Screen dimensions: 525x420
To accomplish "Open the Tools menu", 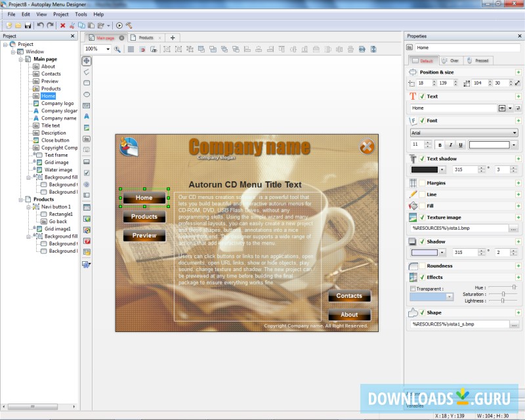I will 81,14.
